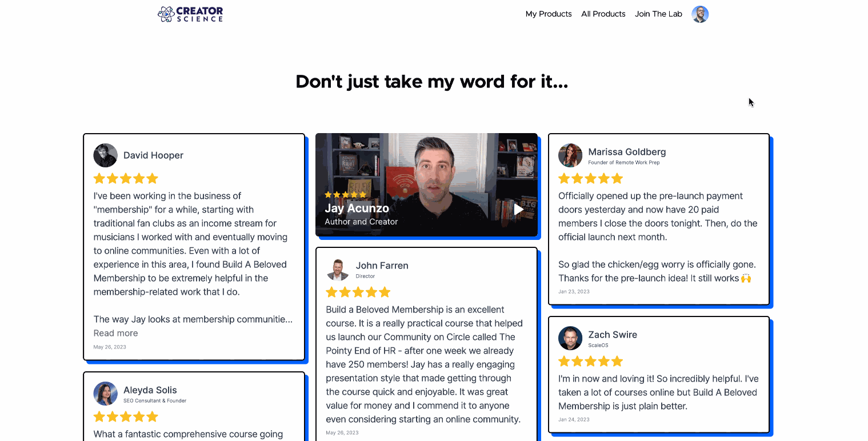Click the star rating on Zach Swire's review
Screen dimensions: 868x441
590,361
